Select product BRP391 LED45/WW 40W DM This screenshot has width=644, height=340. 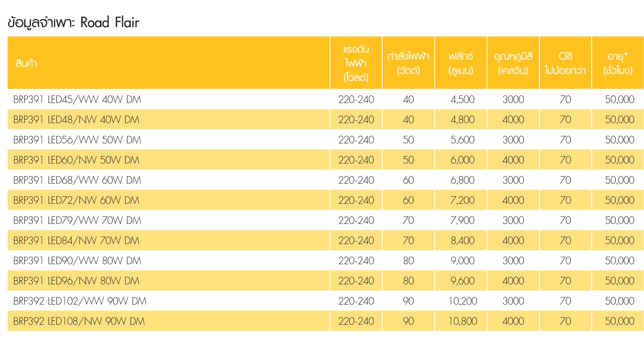[77, 99]
